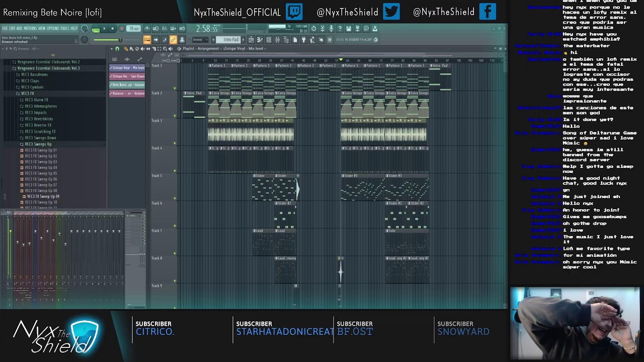Collapse Vengeance Essential Clubsounds Vol.3 folder
The image size is (644, 362).
[x=45, y=68]
